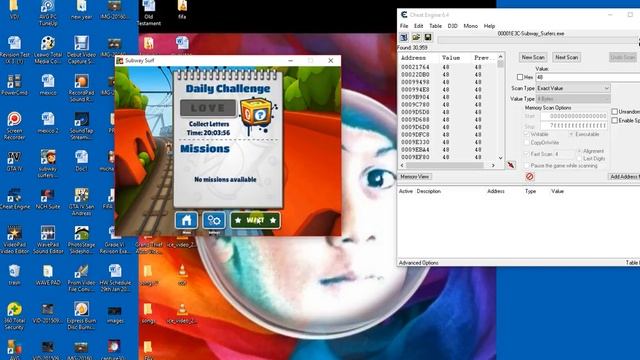Click the mystery box icon in Daily Challenge
This screenshot has height=360, width=640.
(x=257, y=114)
